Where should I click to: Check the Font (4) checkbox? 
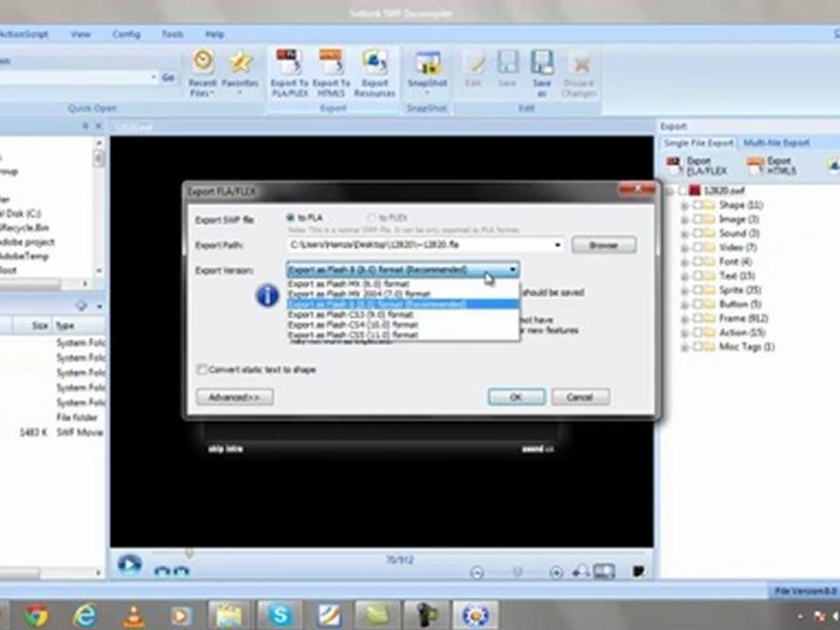(697, 262)
